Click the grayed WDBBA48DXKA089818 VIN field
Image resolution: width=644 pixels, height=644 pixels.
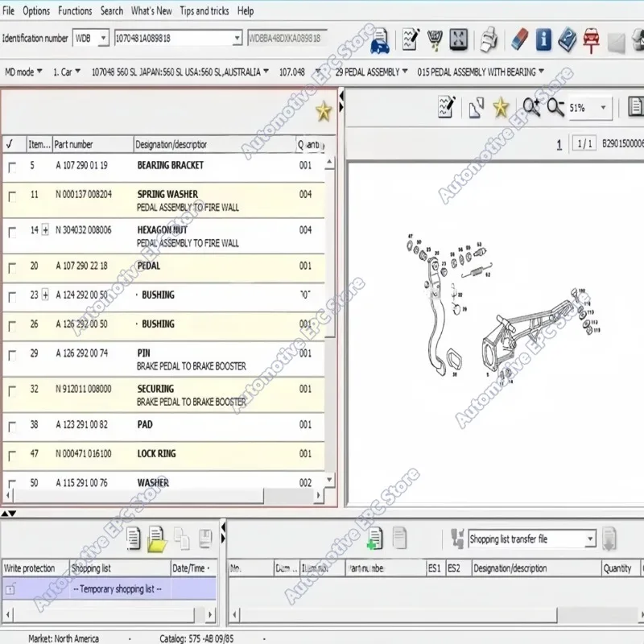[287, 38]
